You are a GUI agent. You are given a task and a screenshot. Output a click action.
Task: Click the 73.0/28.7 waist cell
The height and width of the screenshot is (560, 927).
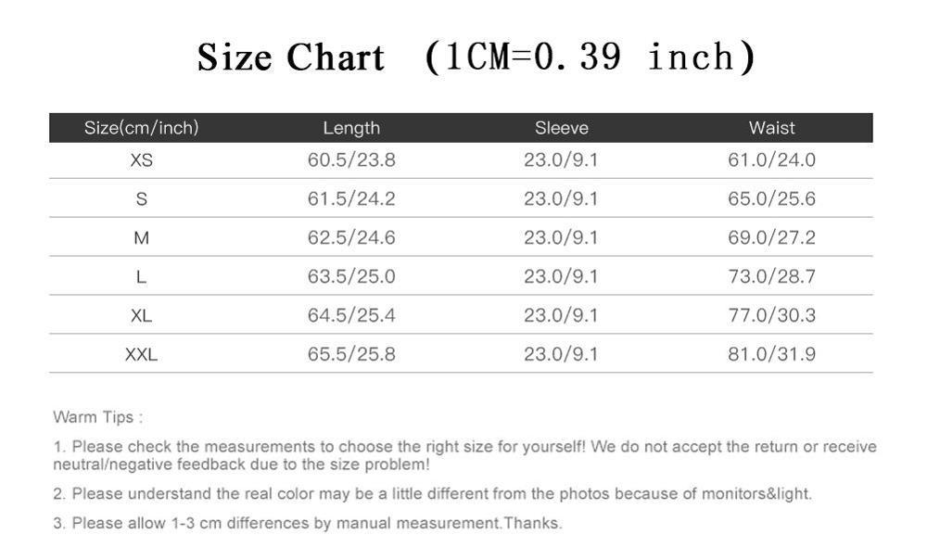coord(771,277)
